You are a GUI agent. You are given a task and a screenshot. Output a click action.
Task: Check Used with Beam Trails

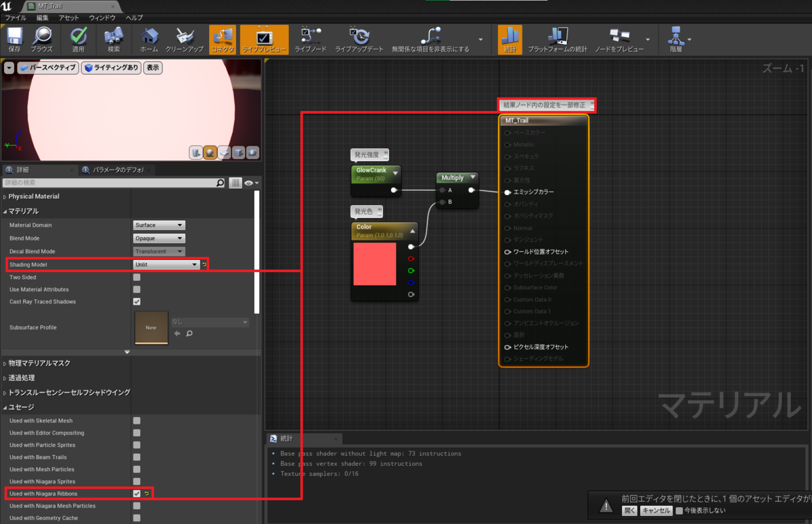click(x=137, y=457)
